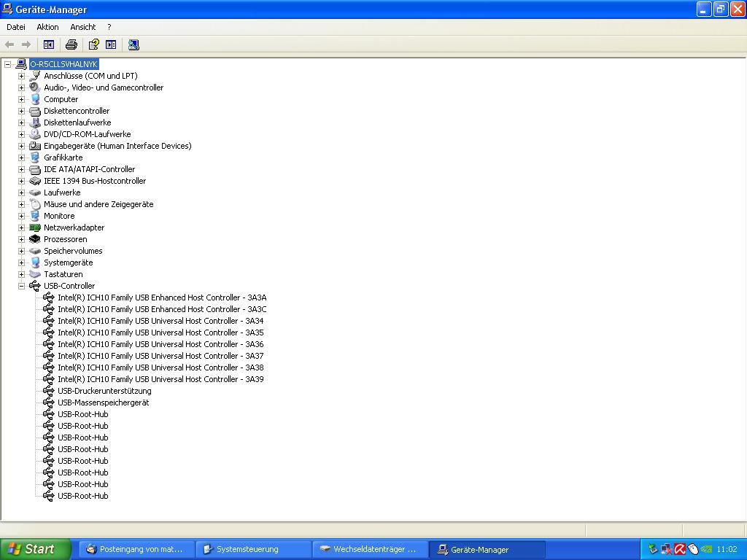Click the Safely Remove Hardware tray icon

(653, 549)
